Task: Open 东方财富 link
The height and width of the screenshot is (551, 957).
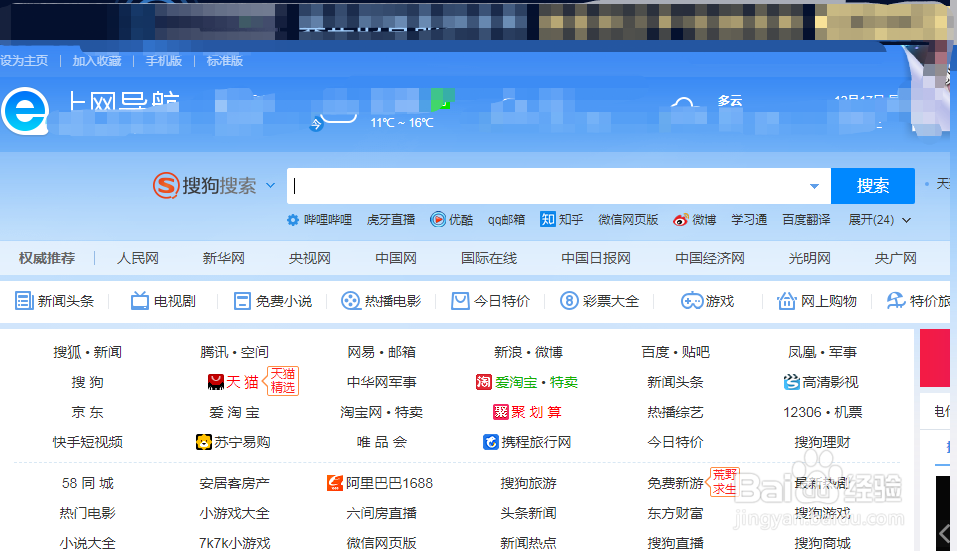Action: tap(676, 513)
